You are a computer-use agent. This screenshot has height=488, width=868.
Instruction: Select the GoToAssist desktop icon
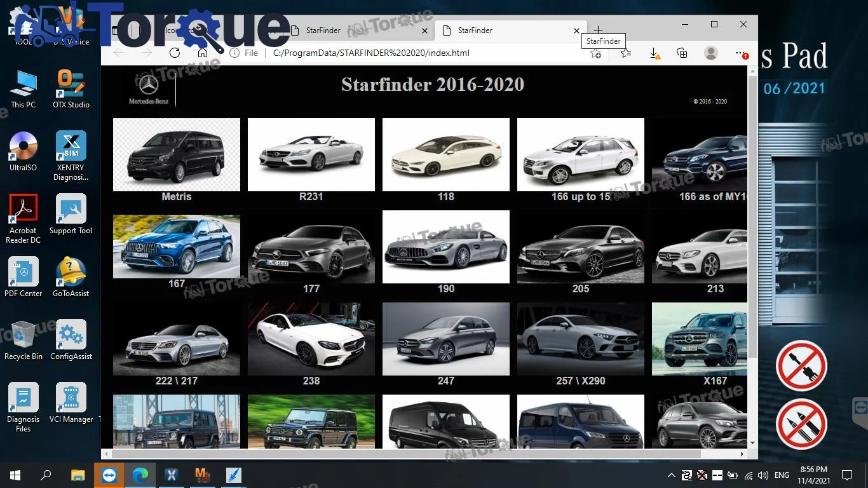tap(71, 278)
